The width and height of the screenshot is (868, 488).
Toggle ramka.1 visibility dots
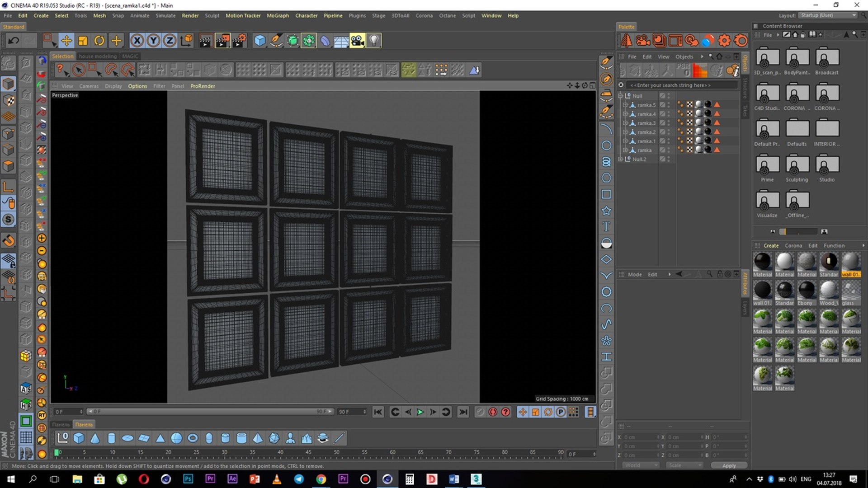tap(669, 141)
